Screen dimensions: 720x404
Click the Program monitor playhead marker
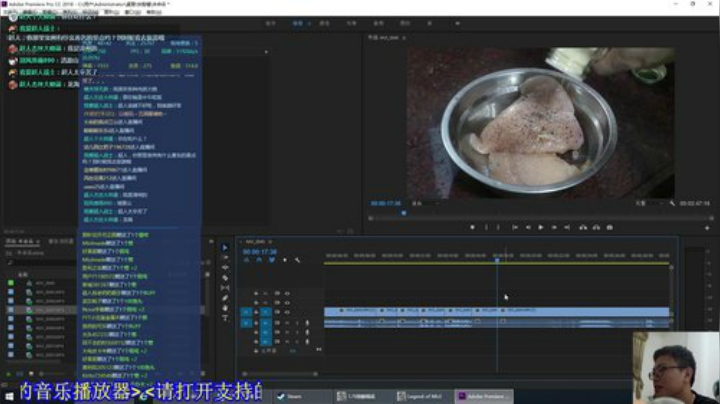[404, 213]
